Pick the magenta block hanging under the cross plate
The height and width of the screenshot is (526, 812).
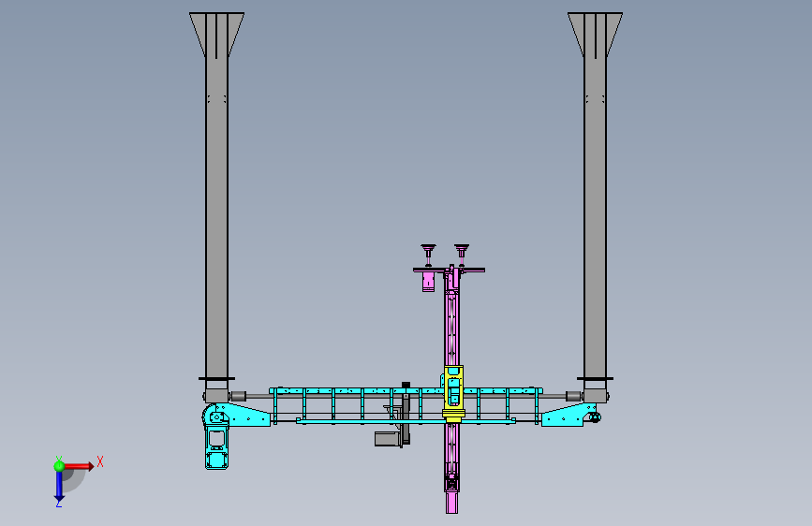[428, 282]
